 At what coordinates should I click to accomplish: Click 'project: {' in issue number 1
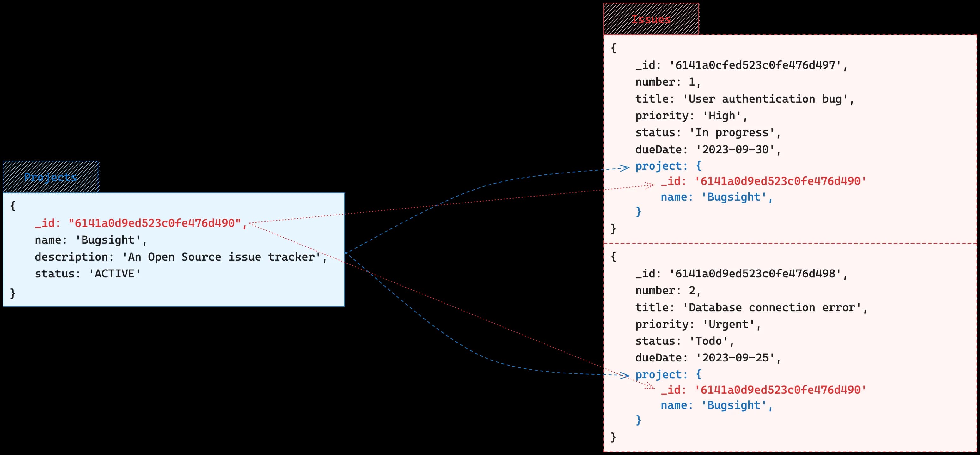click(668, 166)
